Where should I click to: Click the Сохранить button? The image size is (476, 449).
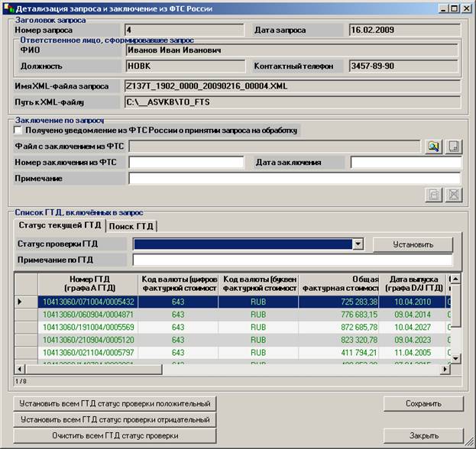pos(423,403)
